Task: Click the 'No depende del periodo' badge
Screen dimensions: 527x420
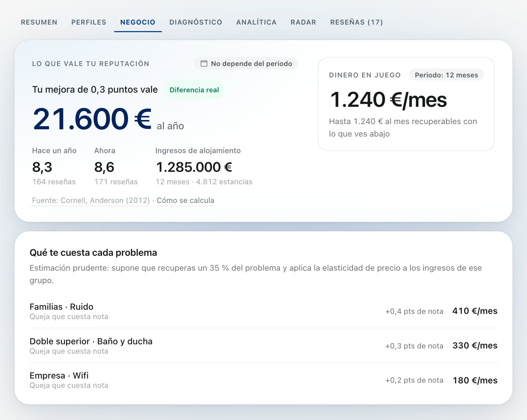Action: (246, 64)
